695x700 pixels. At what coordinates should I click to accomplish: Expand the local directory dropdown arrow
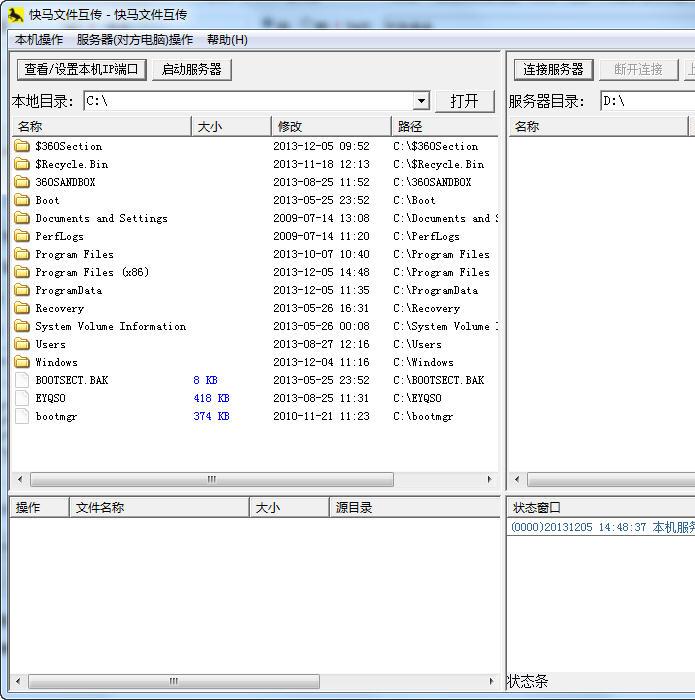pos(421,101)
